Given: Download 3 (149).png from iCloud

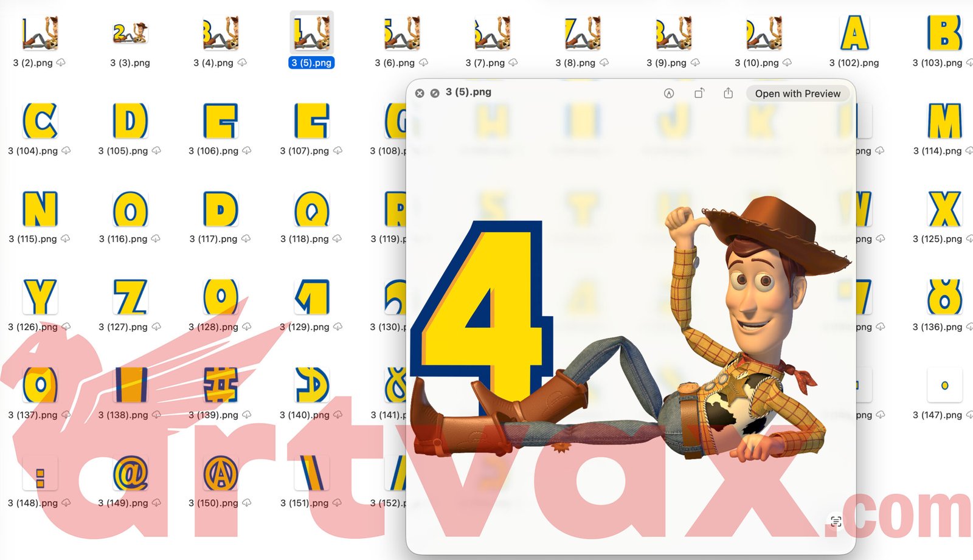Looking at the screenshot, I should pos(157,503).
